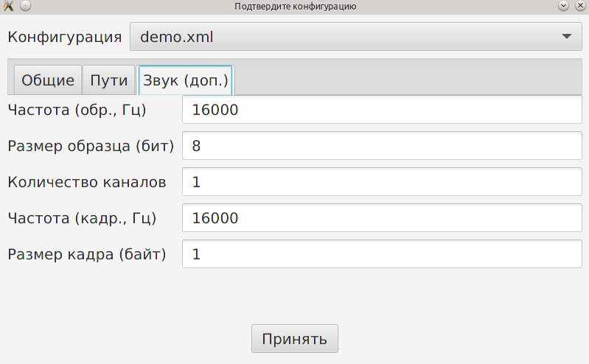Close the Подтвердите конфигурацию dialog
Viewport: 589px width, 364px height.
coord(580,6)
